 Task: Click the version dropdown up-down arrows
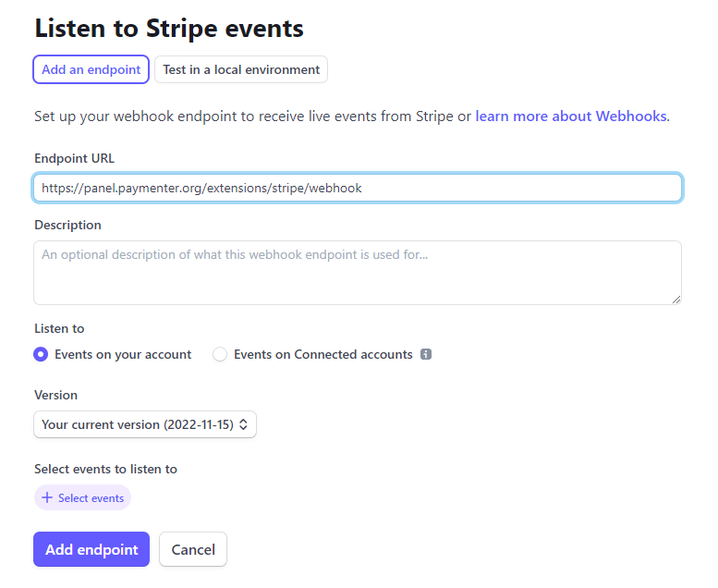(x=243, y=424)
